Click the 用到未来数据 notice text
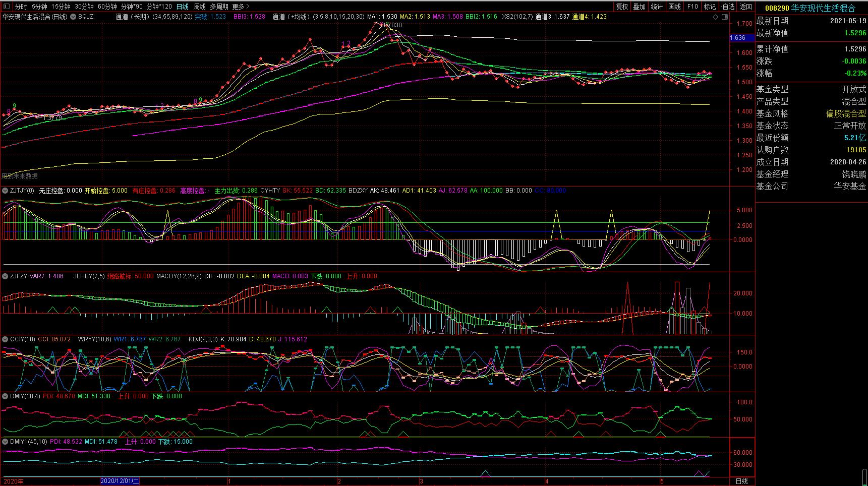 [x=20, y=176]
